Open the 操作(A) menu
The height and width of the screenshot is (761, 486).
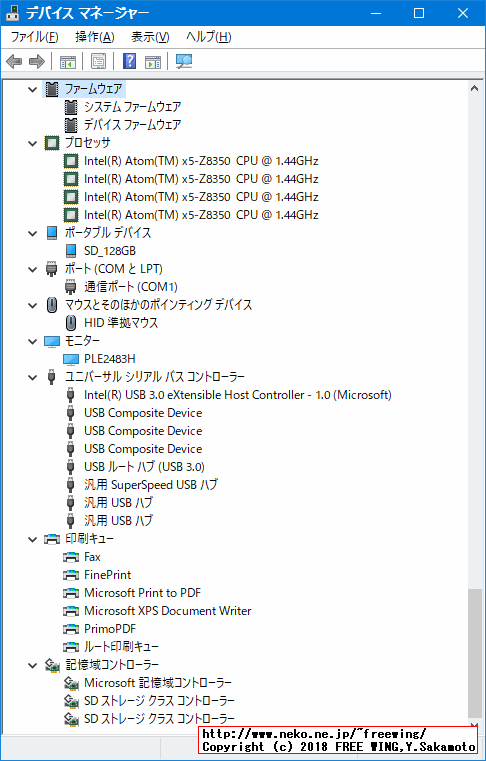point(95,37)
